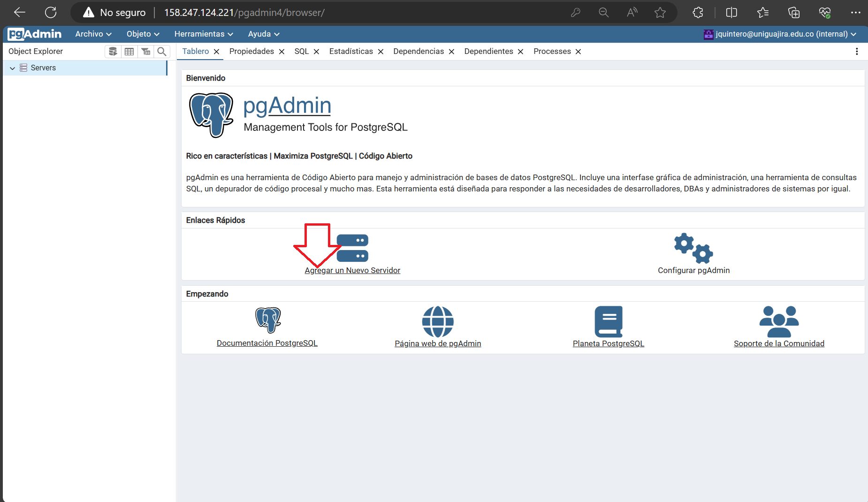This screenshot has height=502, width=868.
Task: Click the user avatar icon beside the email
Action: tap(708, 34)
